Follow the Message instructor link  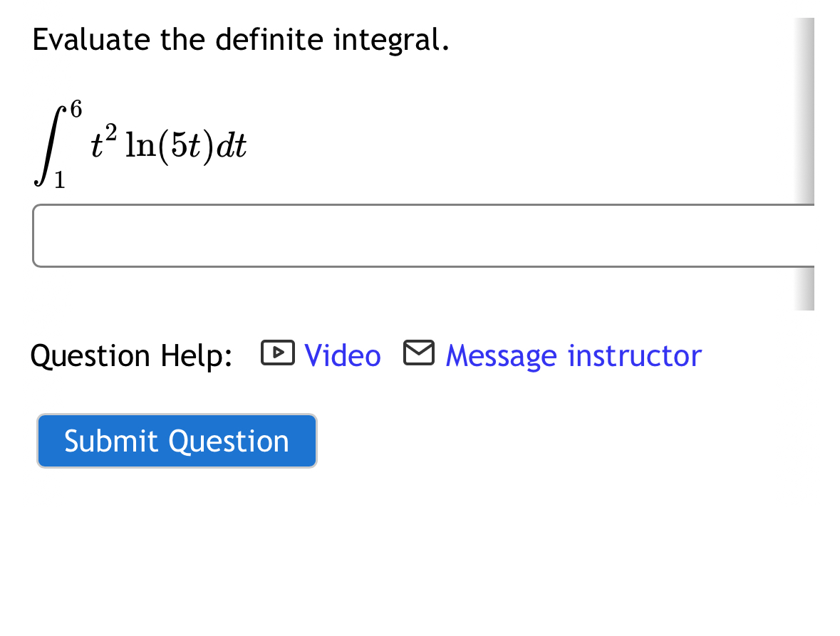[573, 355]
